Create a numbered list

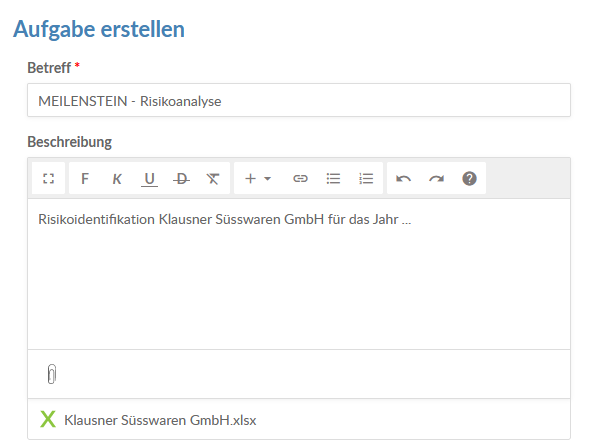(366, 178)
